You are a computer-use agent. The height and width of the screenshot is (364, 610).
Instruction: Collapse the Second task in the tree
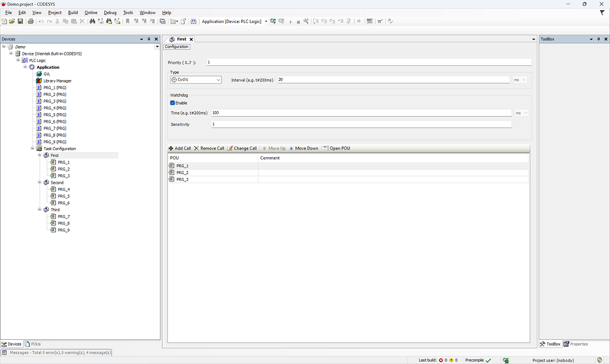pos(39,182)
